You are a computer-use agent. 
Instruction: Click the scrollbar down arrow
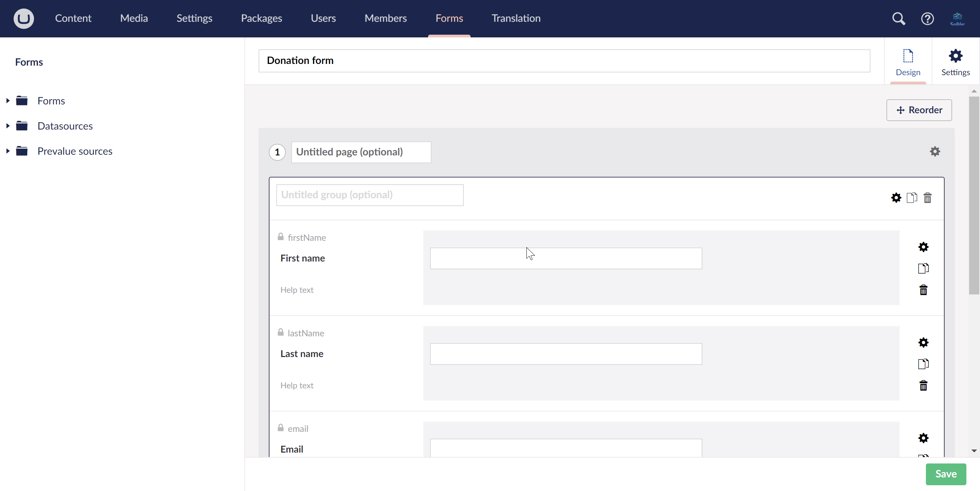tap(974, 451)
